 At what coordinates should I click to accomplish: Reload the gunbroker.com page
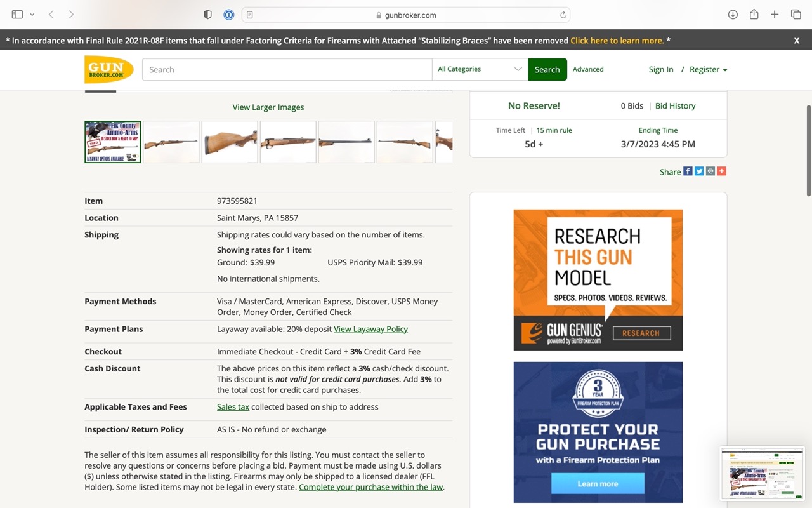point(563,15)
